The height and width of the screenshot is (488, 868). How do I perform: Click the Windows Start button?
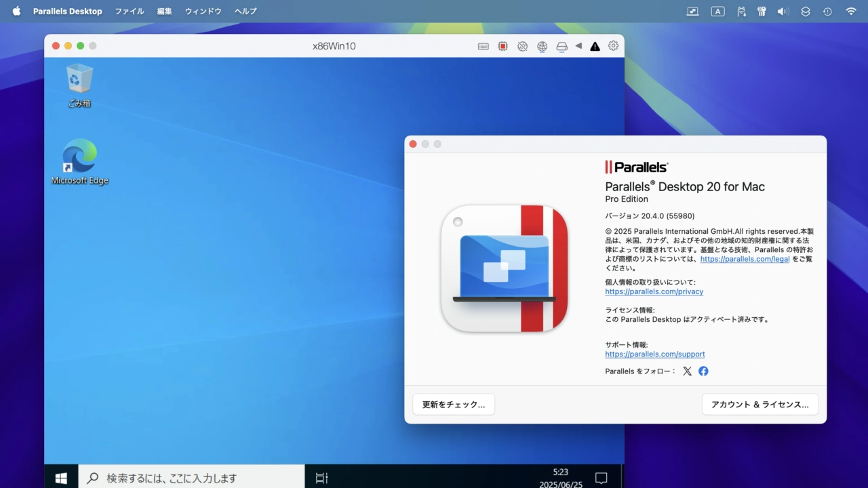tap(61, 478)
